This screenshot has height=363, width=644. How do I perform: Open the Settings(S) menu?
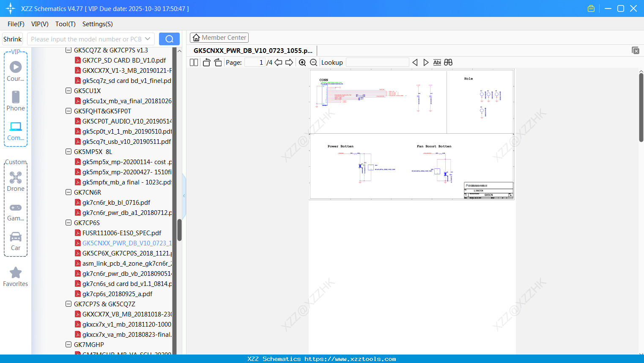pos(98,24)
